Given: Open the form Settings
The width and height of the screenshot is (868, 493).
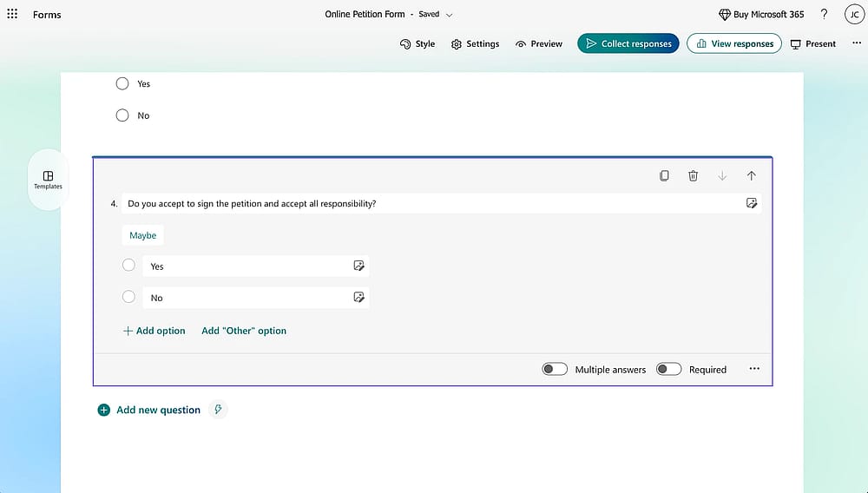Looking at the screenshot, I should [475, 43].
